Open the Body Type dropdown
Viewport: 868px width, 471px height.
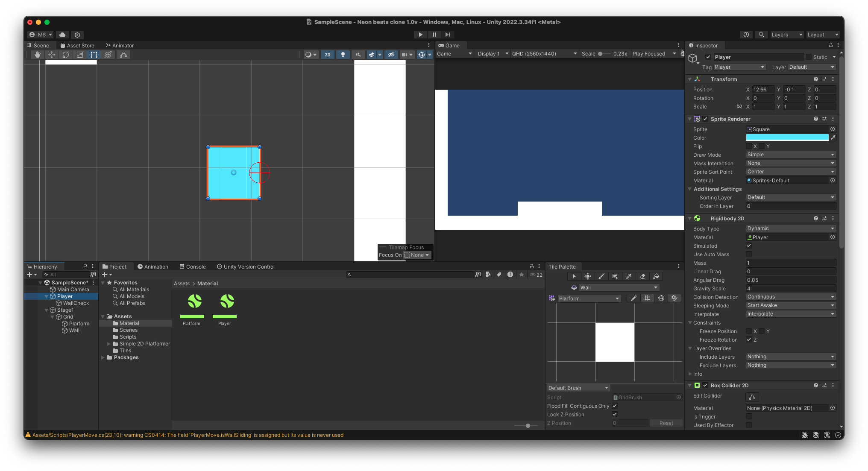pos(790,228)
